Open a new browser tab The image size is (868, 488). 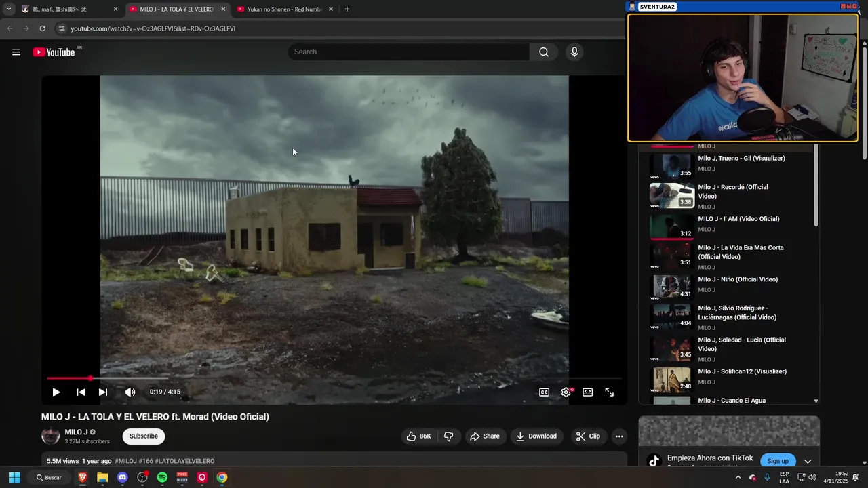pyautogui.click(x=347, y=9)
